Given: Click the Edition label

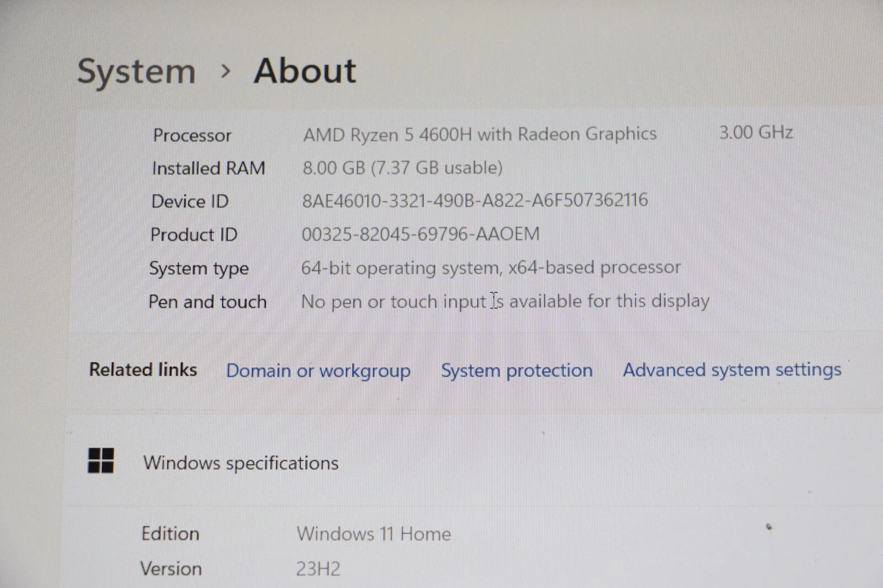Looking at the screenshot, I should click(x=170, y=533).
